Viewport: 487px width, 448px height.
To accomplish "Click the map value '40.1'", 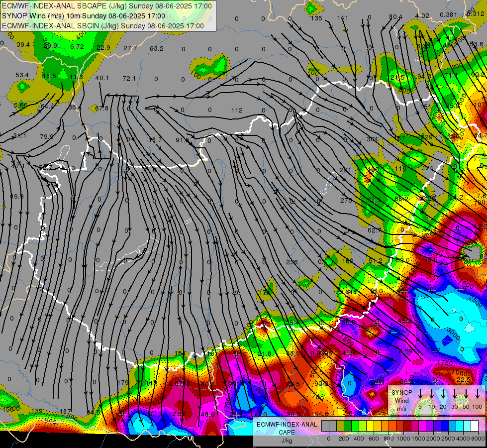I will point(102,78).
